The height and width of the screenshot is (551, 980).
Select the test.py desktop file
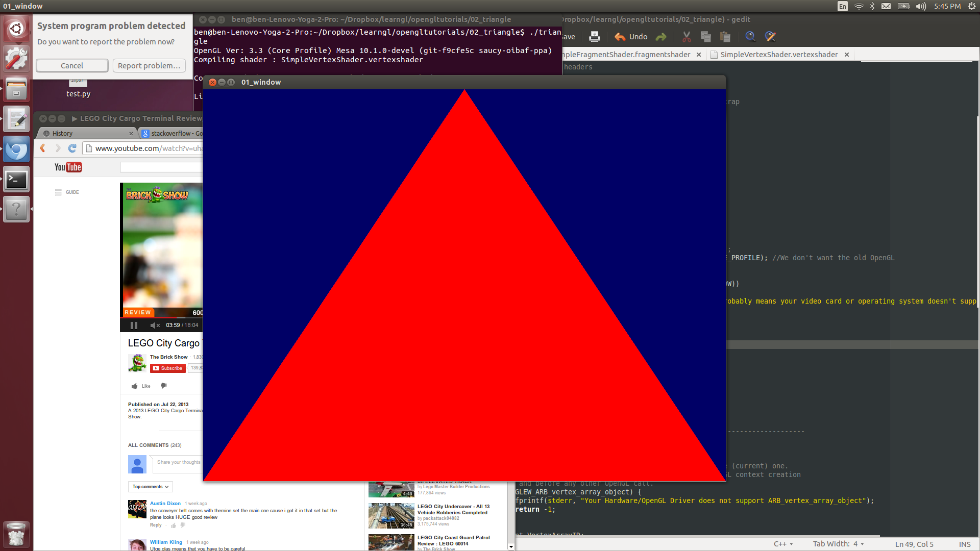tap(78, 89)
